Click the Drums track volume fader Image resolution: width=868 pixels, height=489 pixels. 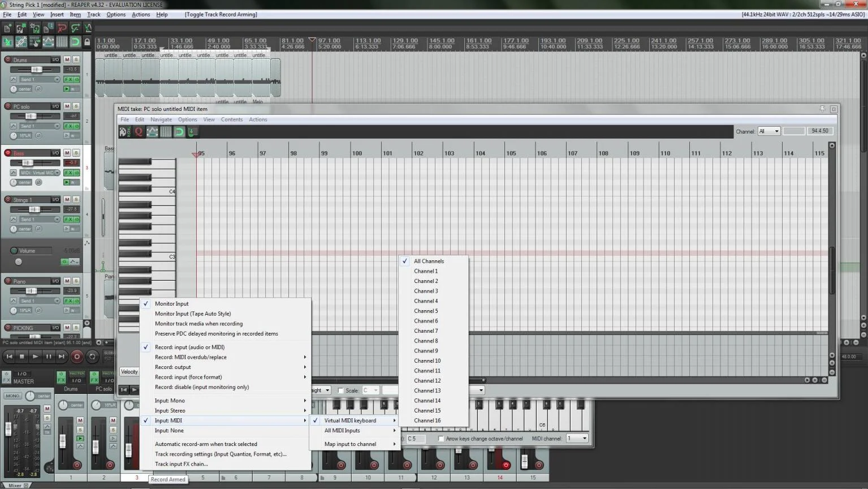tap(36, 70)
